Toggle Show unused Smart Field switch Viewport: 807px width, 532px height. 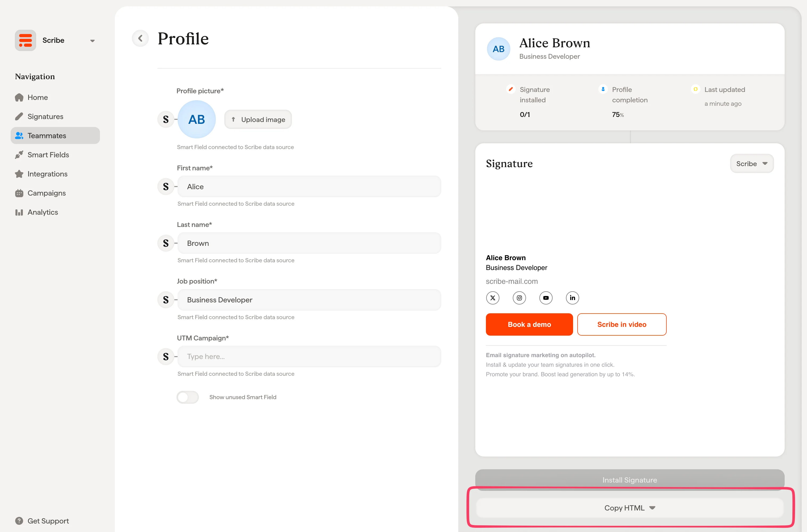188,397
